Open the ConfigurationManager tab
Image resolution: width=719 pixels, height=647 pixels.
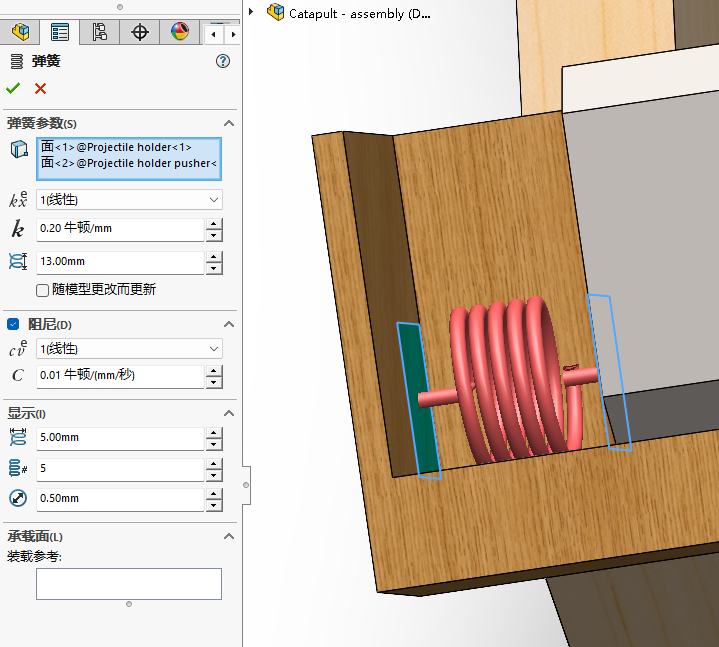tap(99, 32)
